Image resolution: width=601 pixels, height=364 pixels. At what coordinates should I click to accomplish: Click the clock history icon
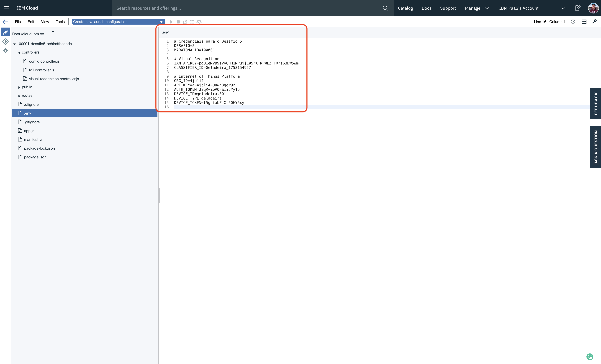573,22
